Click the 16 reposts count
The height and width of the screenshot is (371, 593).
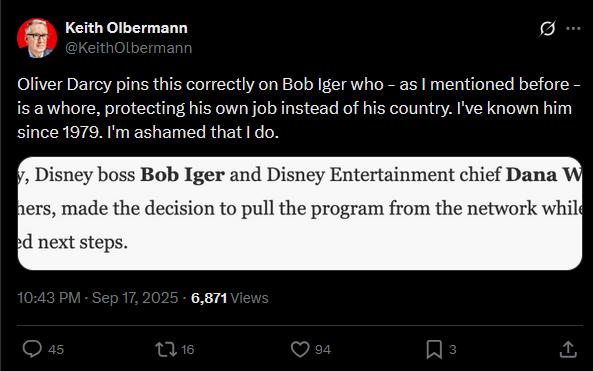187,350
